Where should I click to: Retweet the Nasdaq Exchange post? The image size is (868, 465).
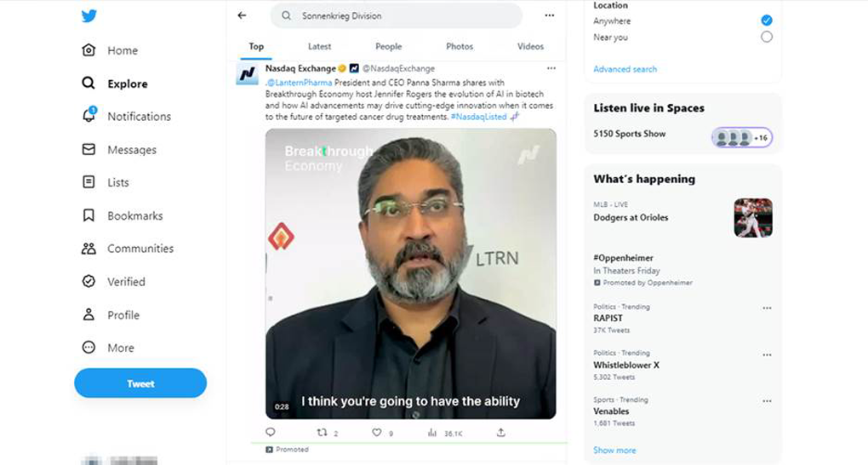(322, 433)
